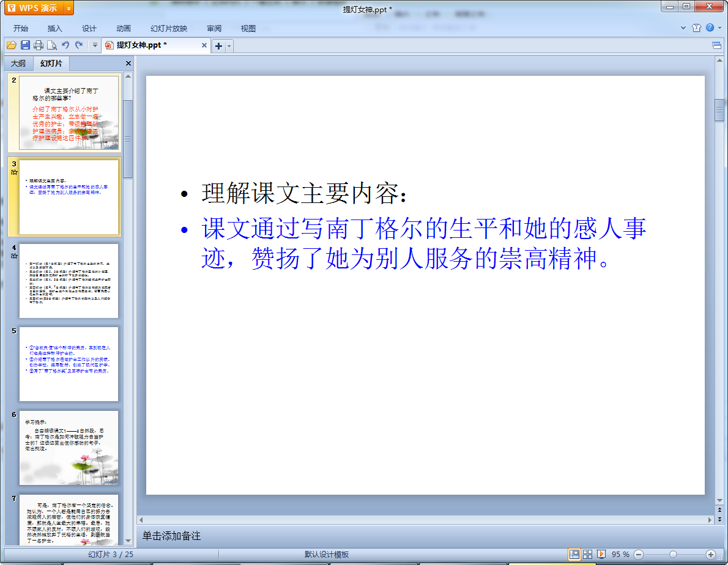
Task: Click the zoom slider handle
Action: click(x=673, y=555)
